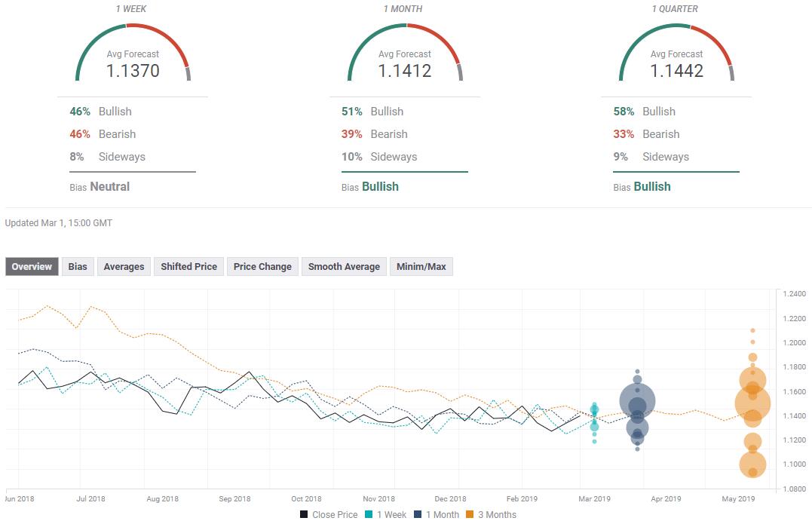Click the 1.1370 average forecast value
The image size is (812, 524).
133,71
